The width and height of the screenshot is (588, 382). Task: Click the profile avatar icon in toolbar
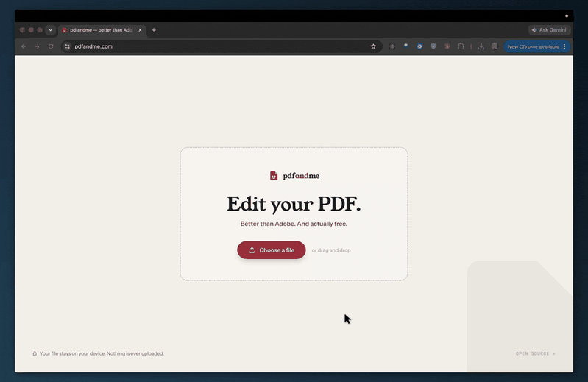coord(495,46)
